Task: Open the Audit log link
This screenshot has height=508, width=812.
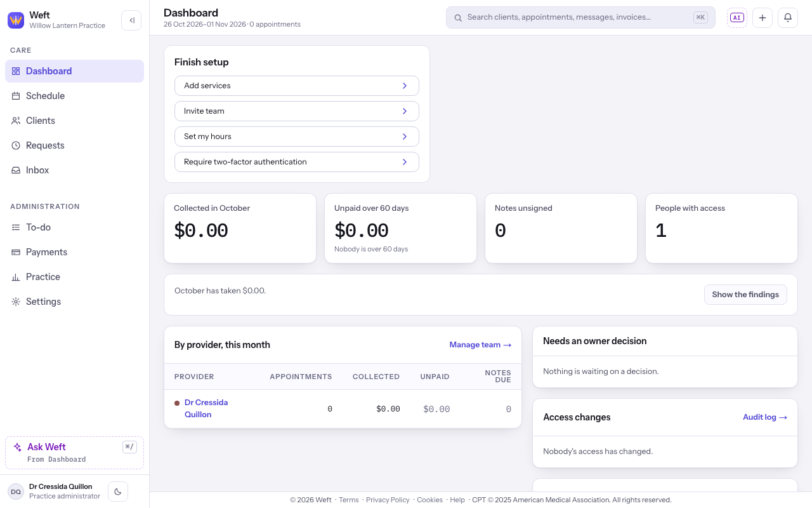Action: pos(765,417)
